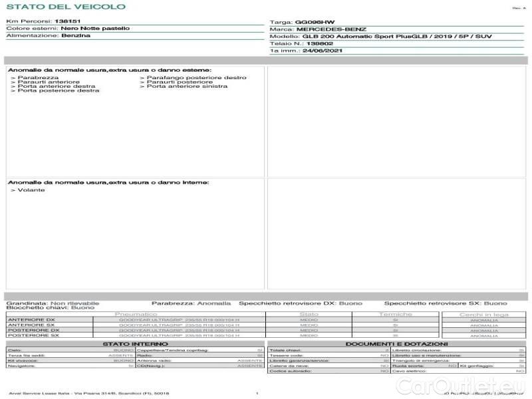Click the Goodyear Ultragrip cell in ANTERIORE DX row

(x=179, y=320)
